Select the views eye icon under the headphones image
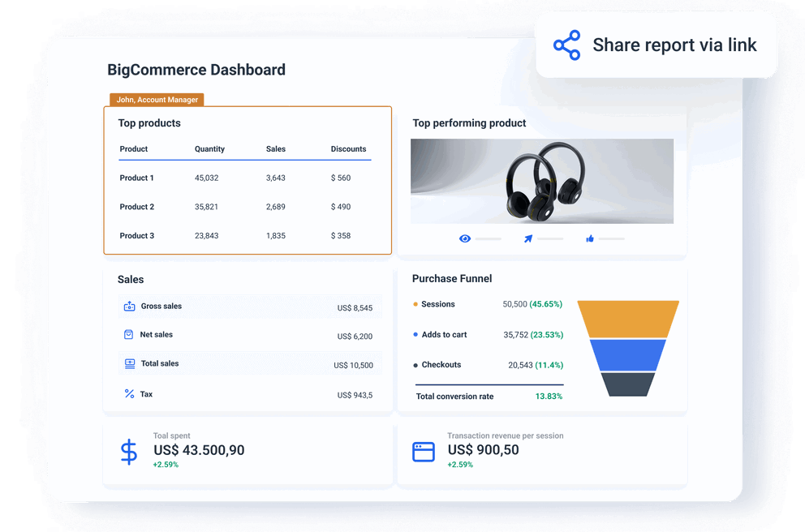The image size is (805, 532). 465,238
